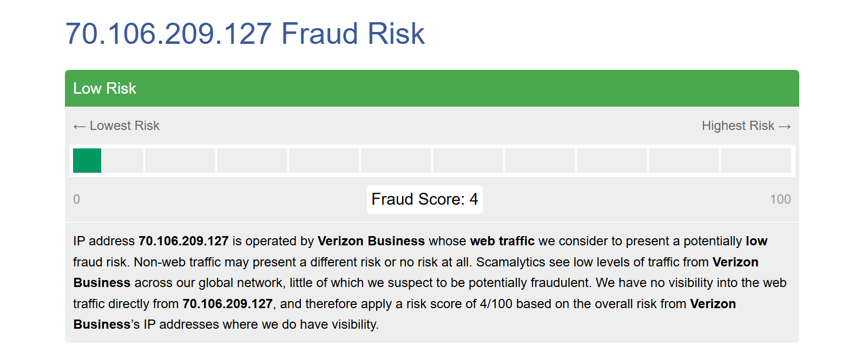
Task: Select the third risk meter segment
Action: point(252,160)
